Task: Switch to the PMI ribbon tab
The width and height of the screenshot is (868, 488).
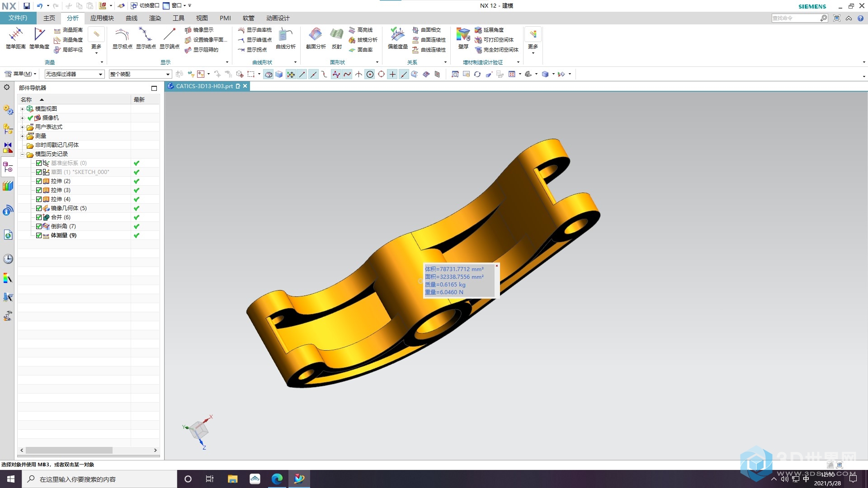Action: click(225, 18)
